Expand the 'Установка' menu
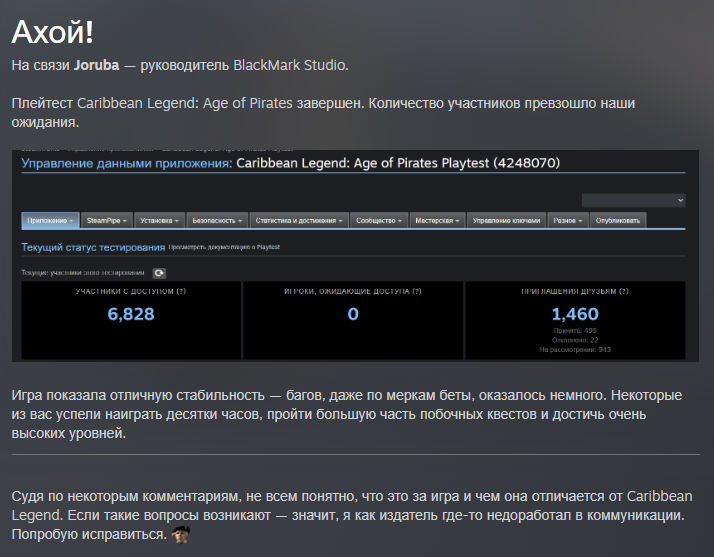Screen dimensions: 714x557 159,220
